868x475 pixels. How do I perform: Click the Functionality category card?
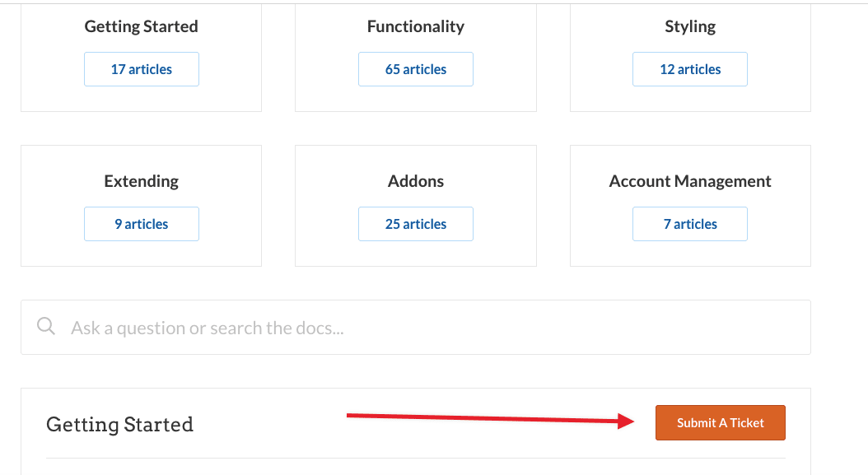[x=416, y=58]
